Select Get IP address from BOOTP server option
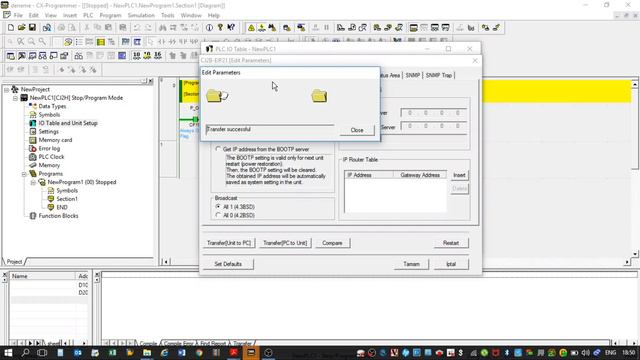The height and width of the screenshot is (360, 640). pos(218,149)
